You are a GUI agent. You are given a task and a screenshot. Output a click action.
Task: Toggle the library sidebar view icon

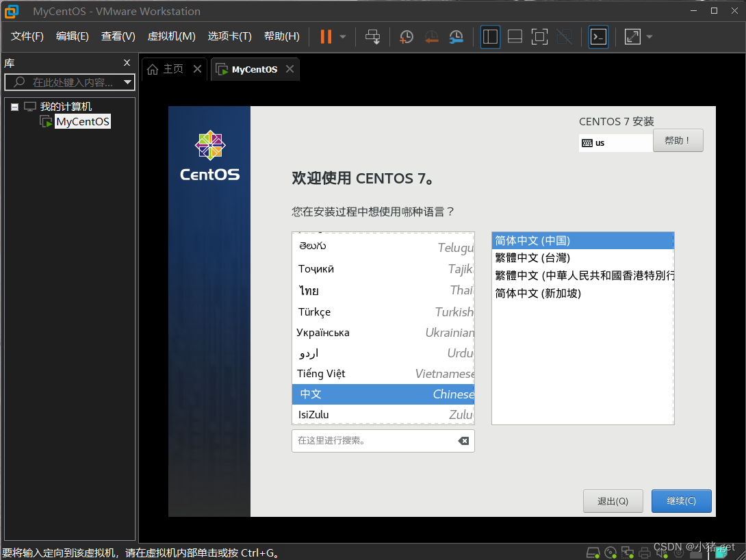click(x=490, y=37)
